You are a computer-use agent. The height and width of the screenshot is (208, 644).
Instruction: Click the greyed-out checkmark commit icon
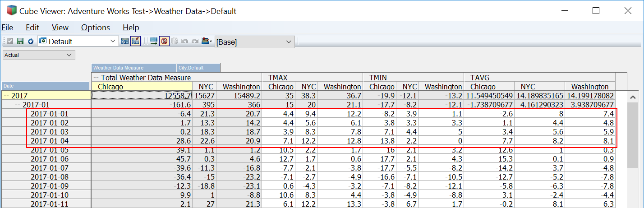coord(10,42)
